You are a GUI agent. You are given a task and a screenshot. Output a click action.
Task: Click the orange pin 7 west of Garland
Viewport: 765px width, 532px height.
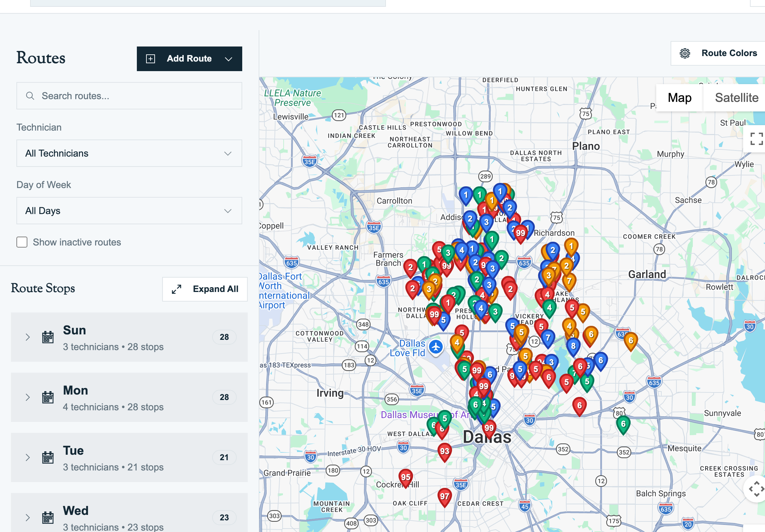tap(569, 282)
